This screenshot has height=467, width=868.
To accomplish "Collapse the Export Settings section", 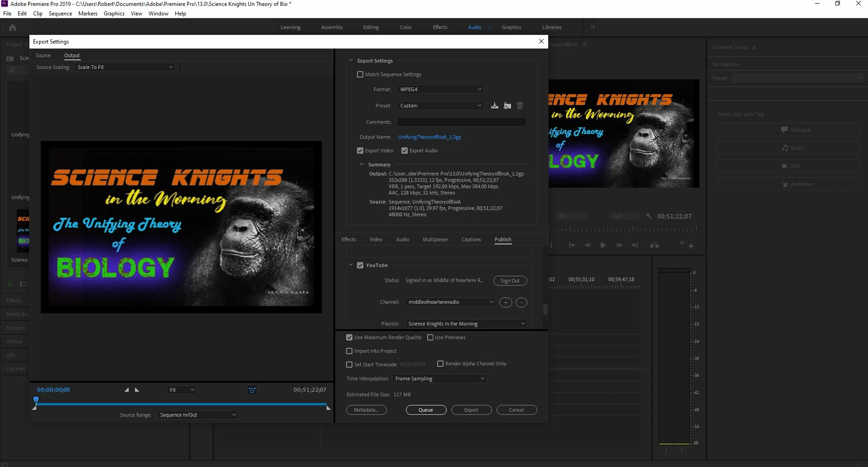I will (x=351, y=60).
